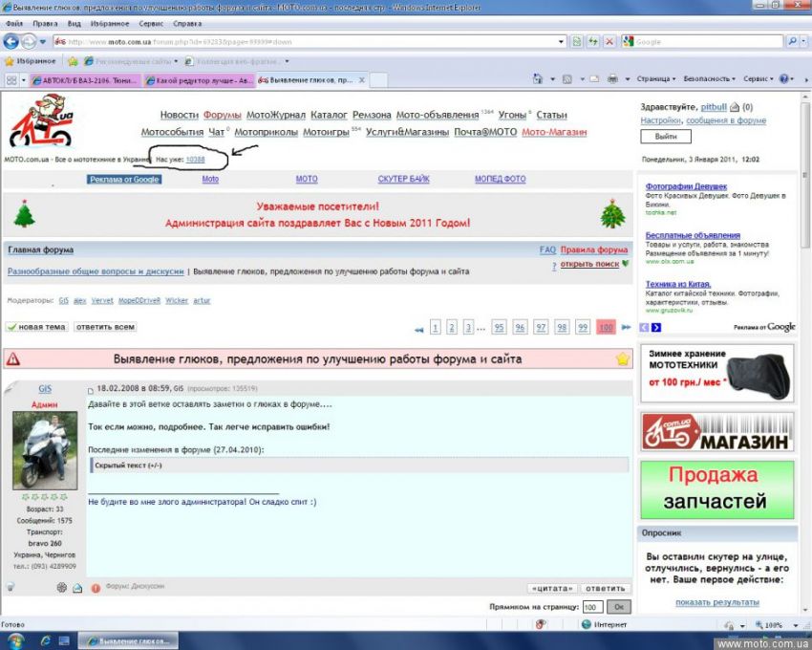
Task: Click the yellow star favorite icon on topic header
Action: (623, 359)
